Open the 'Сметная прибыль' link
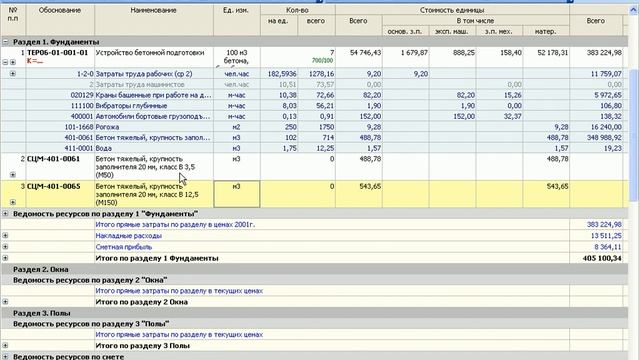 [124, 247]
